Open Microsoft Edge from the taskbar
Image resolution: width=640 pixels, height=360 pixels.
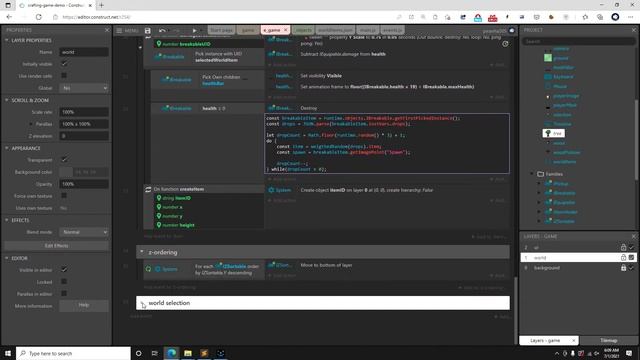click(x=171, y=353)
